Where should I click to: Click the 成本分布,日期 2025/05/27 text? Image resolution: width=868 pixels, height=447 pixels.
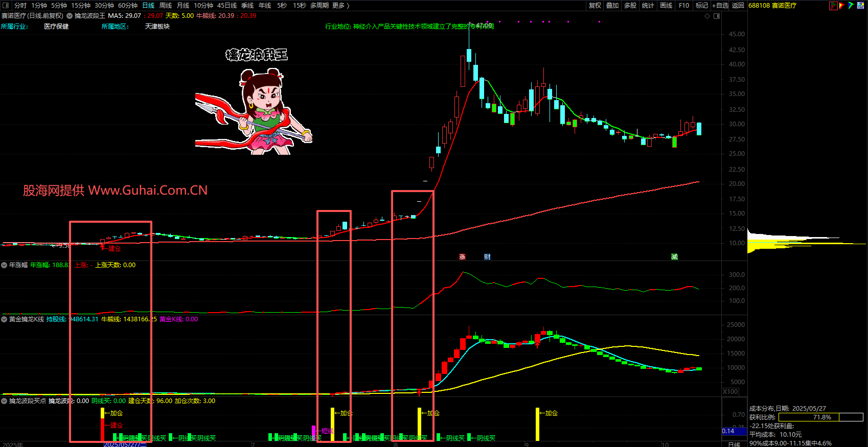tap(788, 409)
